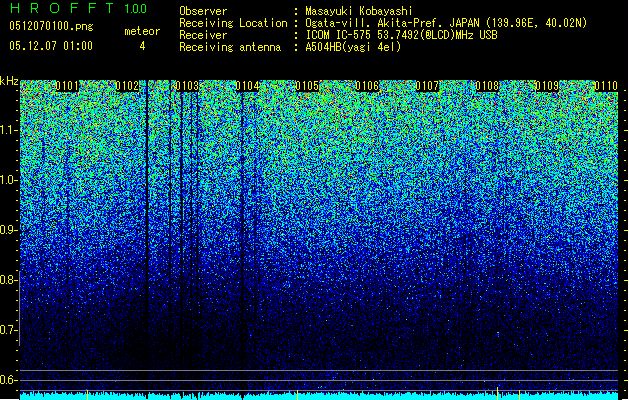The height and width of the screenshot is (400, 629).
Task: Click the meteor count value 4
Action: (x=142, y=46)
